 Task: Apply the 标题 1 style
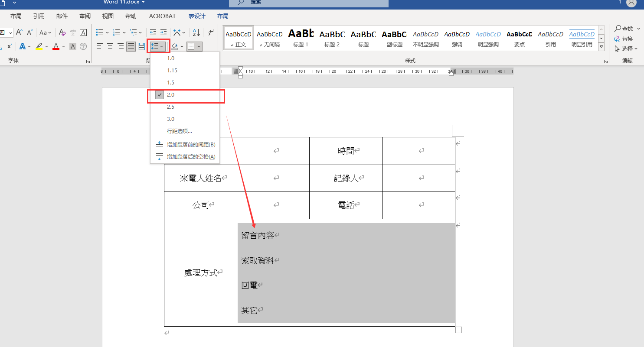301,38
